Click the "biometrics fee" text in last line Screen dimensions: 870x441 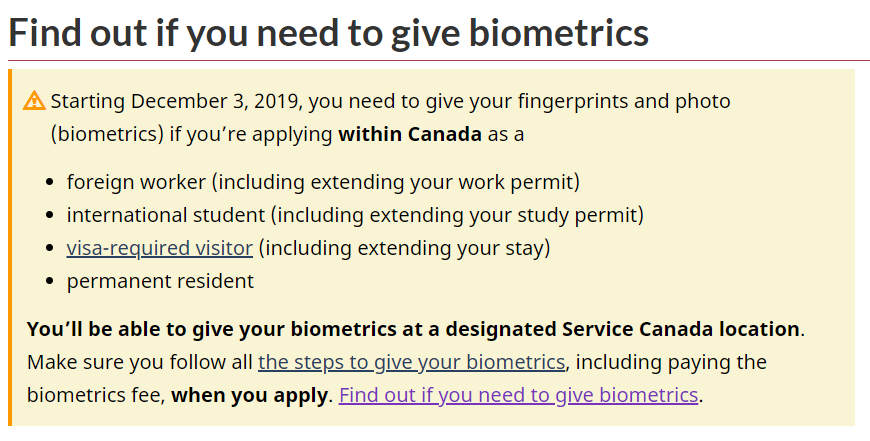click(x=97, y=396)
